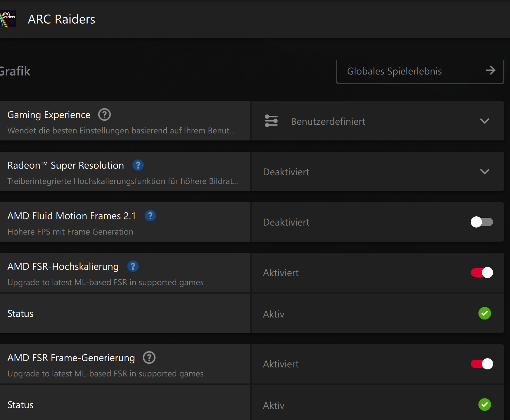Viewport: 510px width, 420px height.
Task: Click the ARC Raiders game icon
Action: click(x=8, y=18)
